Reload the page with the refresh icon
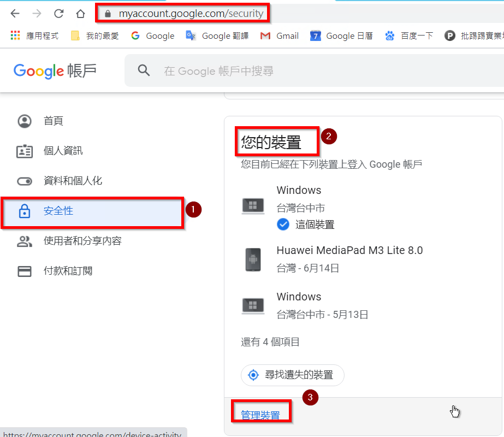 [x=59, y=14]
